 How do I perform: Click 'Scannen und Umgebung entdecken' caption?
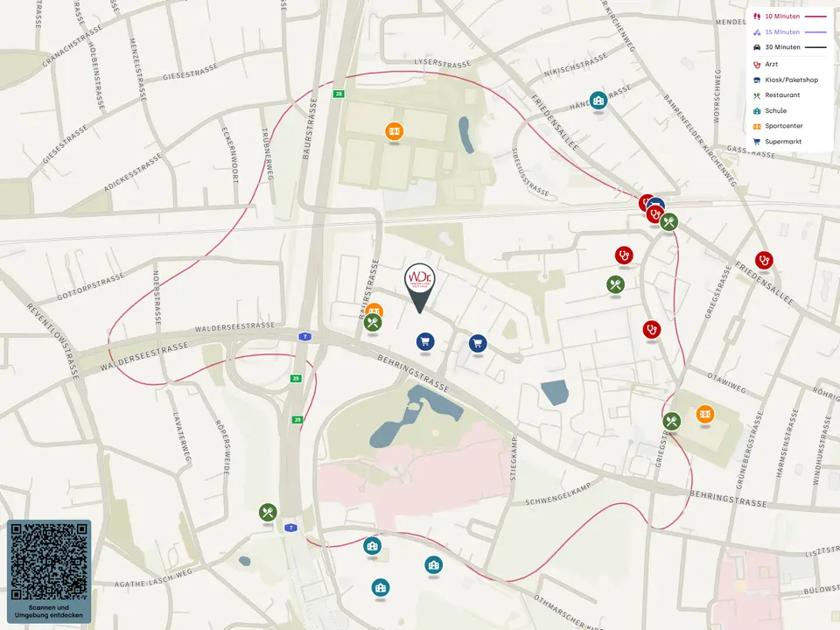point(49,612)
